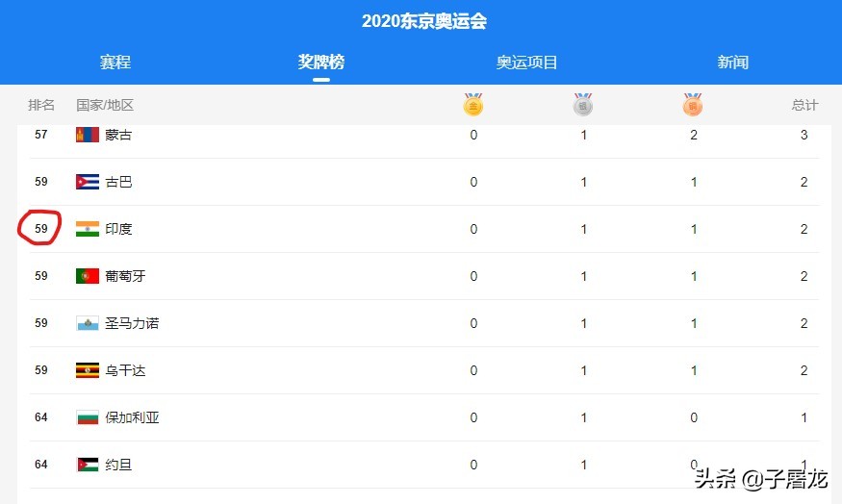Click the 排名 column header
Viewport: 842px width, 504px height.
click(41, 105)
